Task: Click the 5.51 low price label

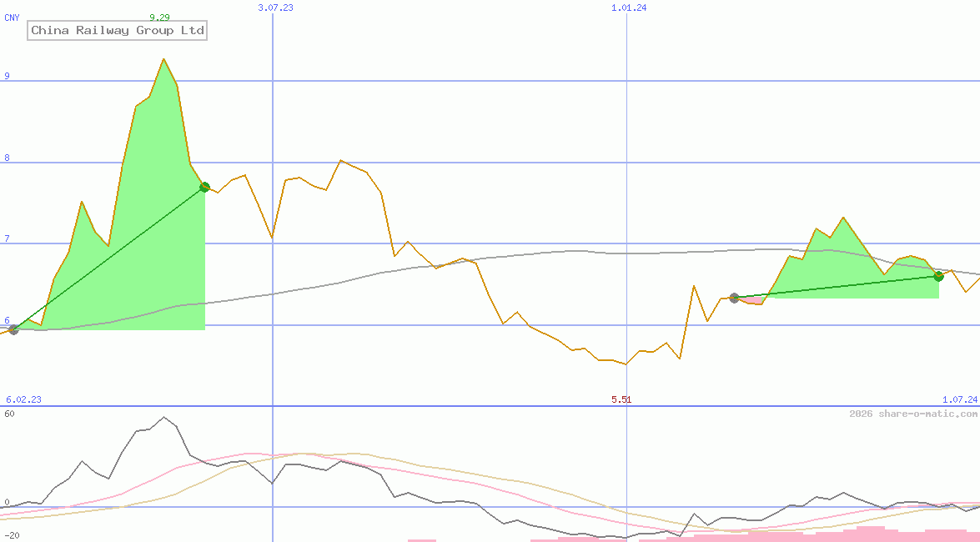Action: click(x=621, y=399)
